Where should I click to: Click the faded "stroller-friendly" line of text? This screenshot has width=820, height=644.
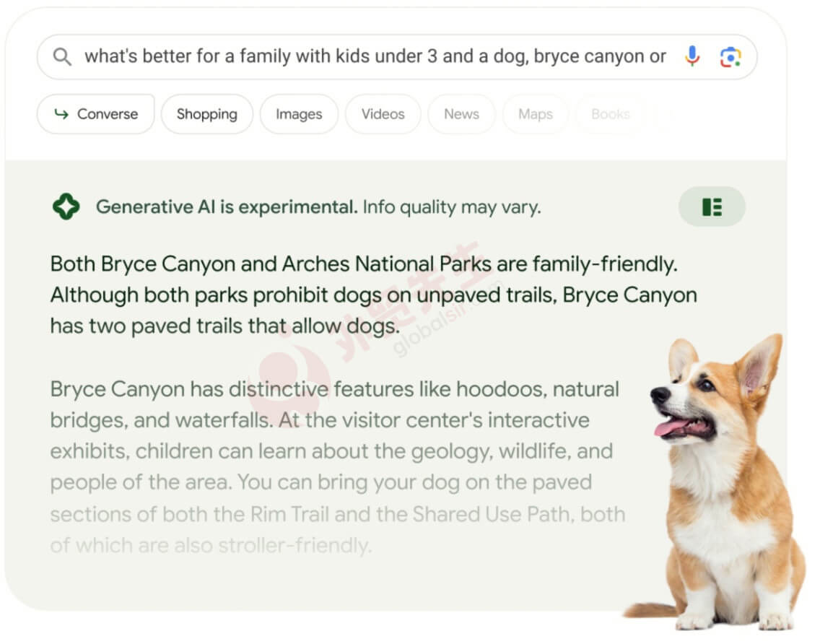(x=211, y=545)
